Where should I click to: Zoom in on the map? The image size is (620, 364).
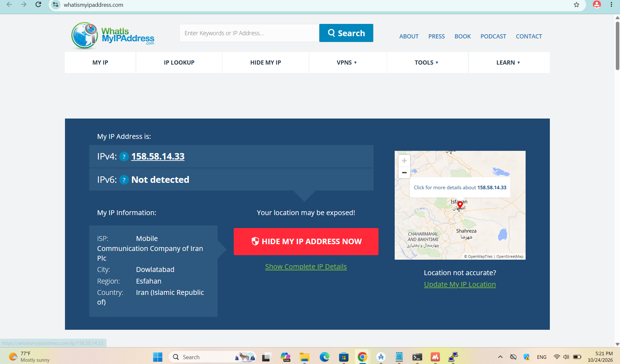coord(404,161)
